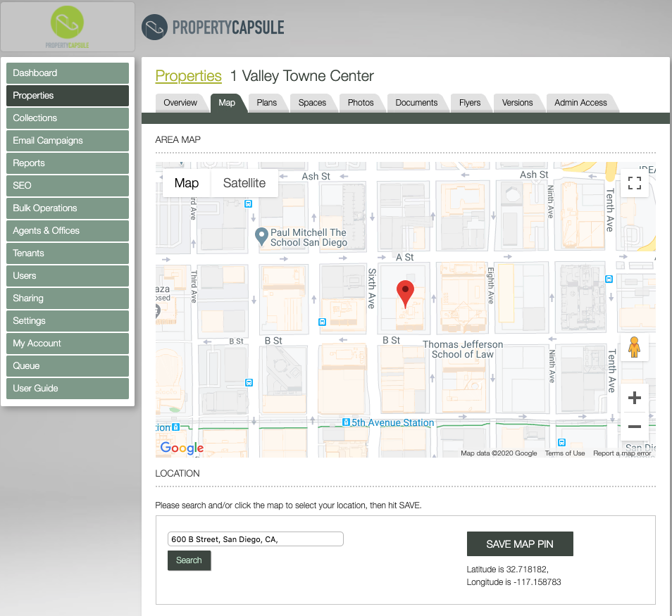
Task: Open the Spaces tab
Action: pyautogui.click(x=312, y=103)
